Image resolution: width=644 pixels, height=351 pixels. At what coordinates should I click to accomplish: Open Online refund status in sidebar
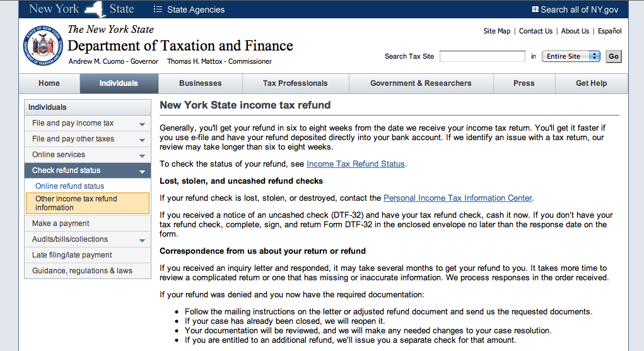coord(69,186)
